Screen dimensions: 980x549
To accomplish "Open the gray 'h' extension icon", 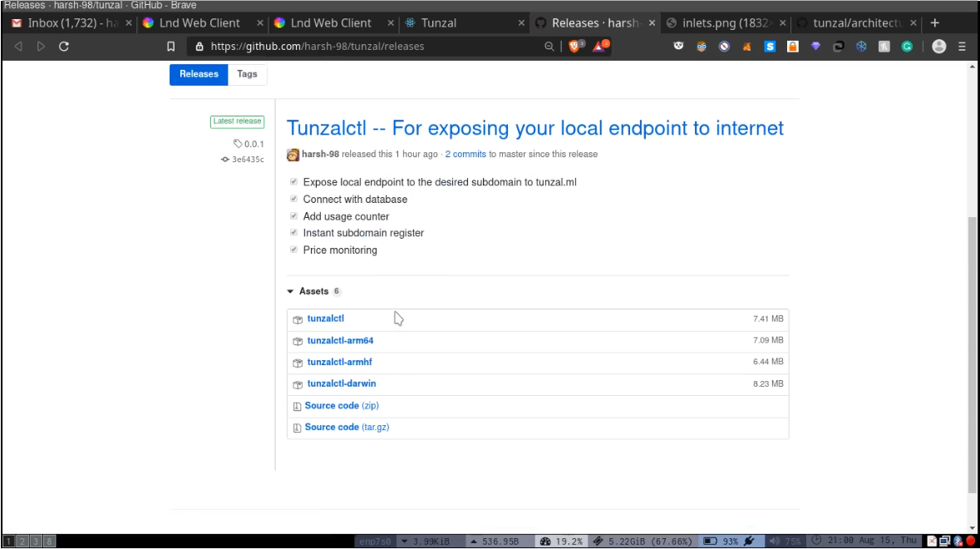I will tap(884, 47).
